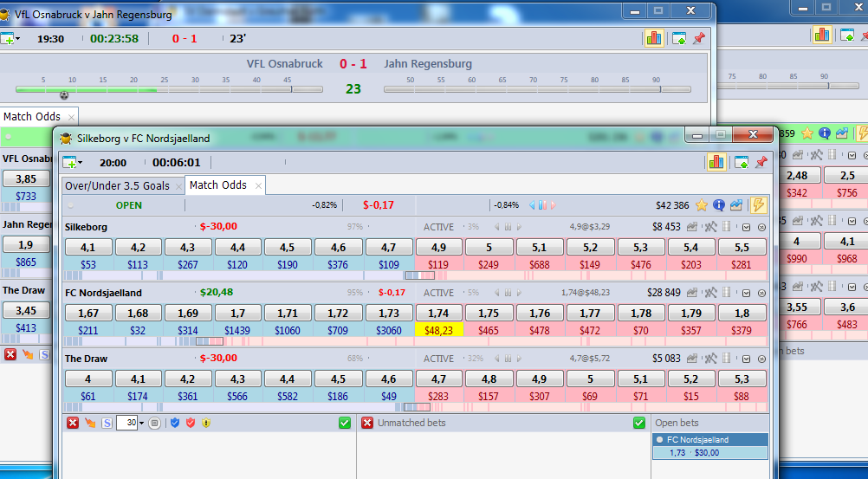The image size is (868, 479).
Task: Open the stake amount dropdown arrow next to 30
Action: click(141, 423)
